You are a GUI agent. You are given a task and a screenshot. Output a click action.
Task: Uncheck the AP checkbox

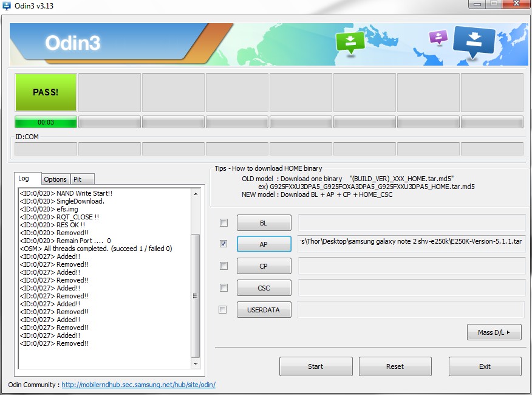click(223, 244)
